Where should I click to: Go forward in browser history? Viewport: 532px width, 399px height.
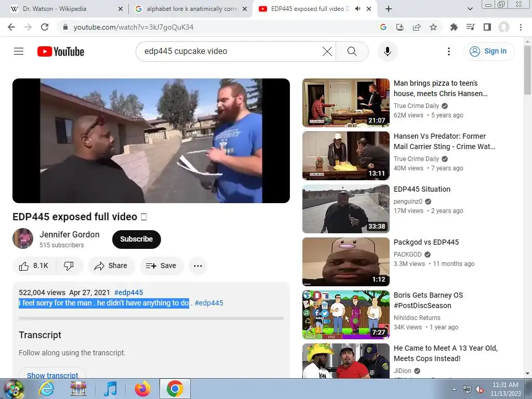[28, 27]
